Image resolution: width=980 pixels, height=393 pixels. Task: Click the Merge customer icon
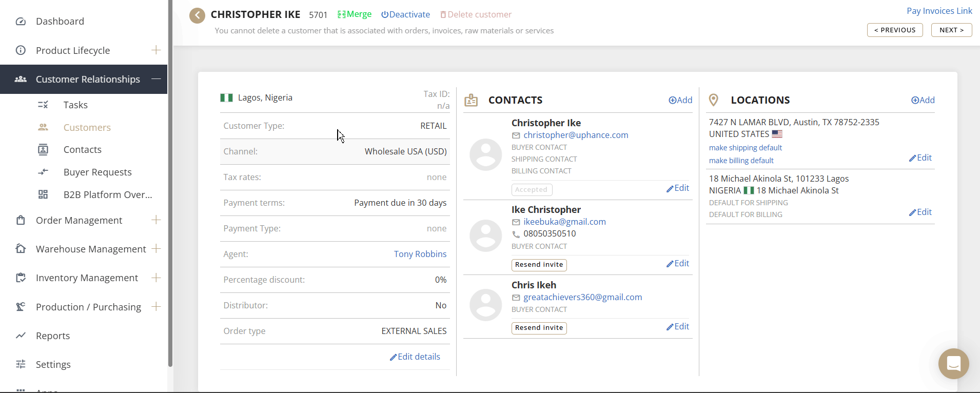tap(341, 14)
